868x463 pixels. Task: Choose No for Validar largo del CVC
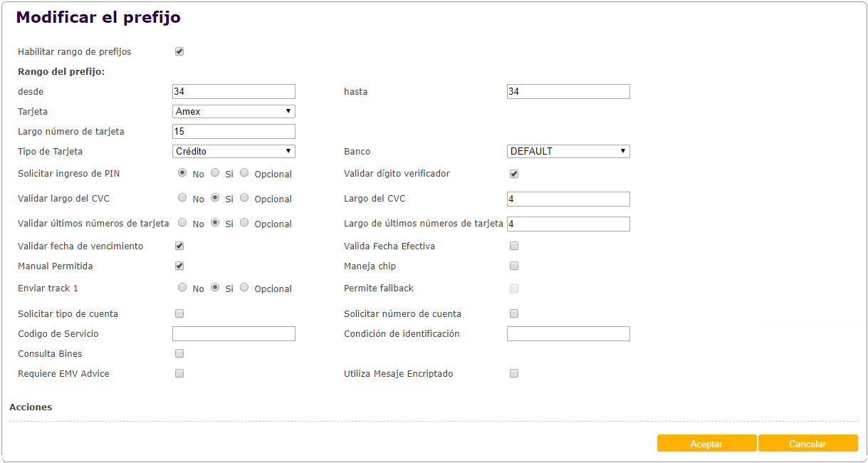click(182, 197)
